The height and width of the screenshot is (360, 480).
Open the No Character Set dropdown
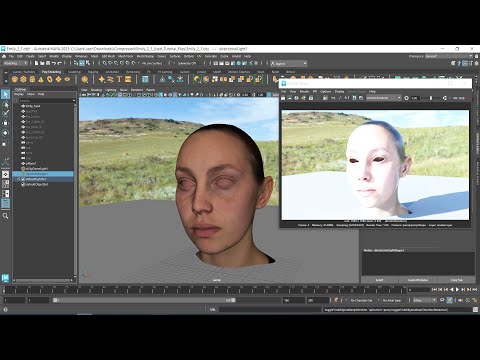(x=363, y=300)
